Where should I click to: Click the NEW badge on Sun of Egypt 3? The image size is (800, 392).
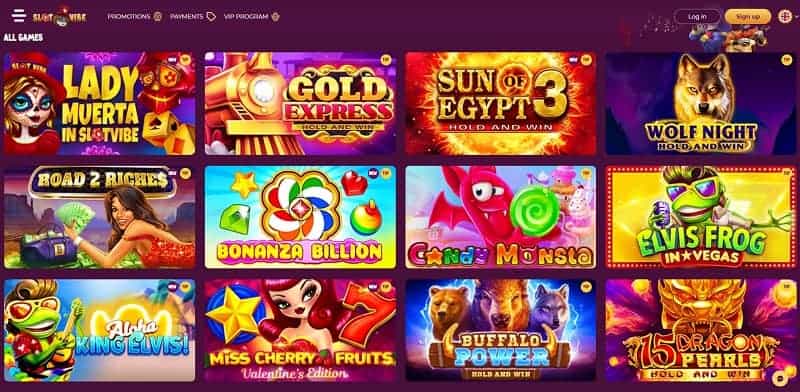(574, 60)
